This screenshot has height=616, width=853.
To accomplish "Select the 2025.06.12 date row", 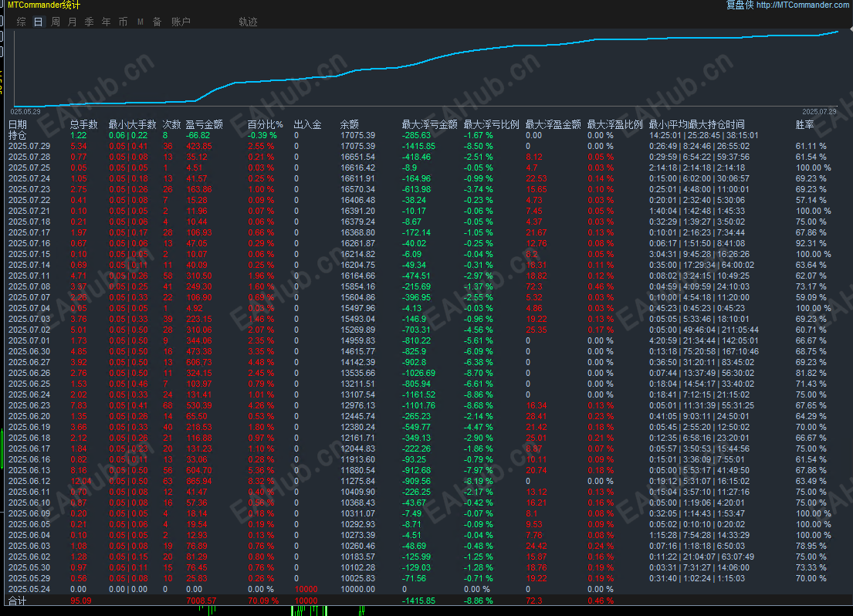I will tap(29, 481).
